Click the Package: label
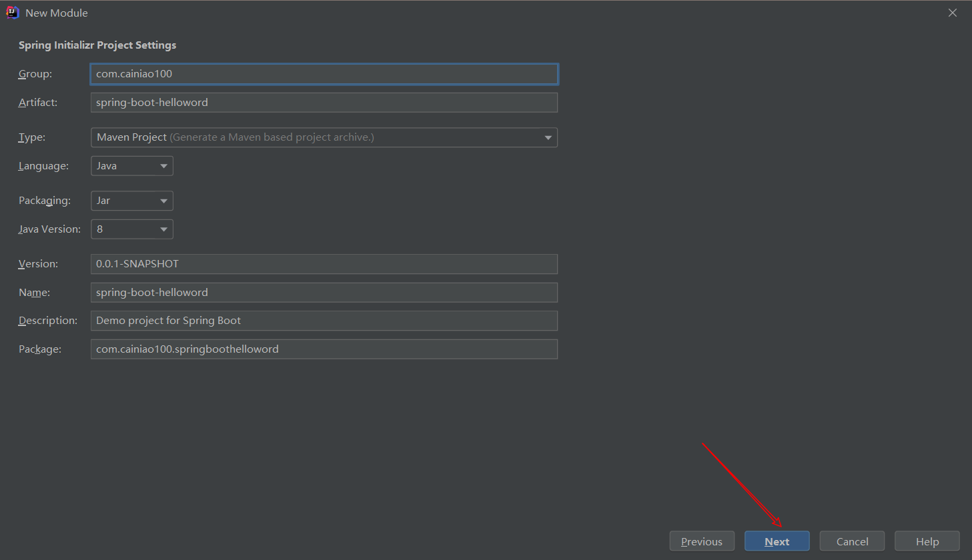The width and height of the screenshot is (972, 560). [40, 349]
